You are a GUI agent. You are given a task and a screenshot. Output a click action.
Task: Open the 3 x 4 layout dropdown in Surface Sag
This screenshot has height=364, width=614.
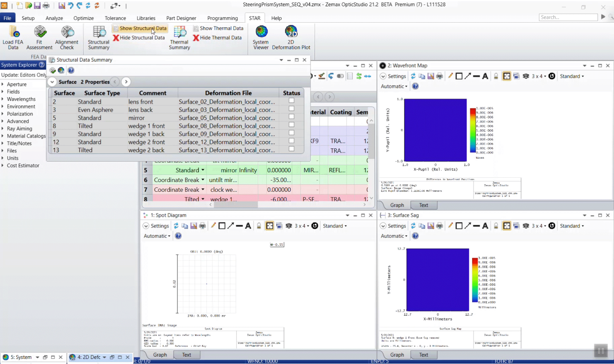pyautogui.click(x=539, y=226)
